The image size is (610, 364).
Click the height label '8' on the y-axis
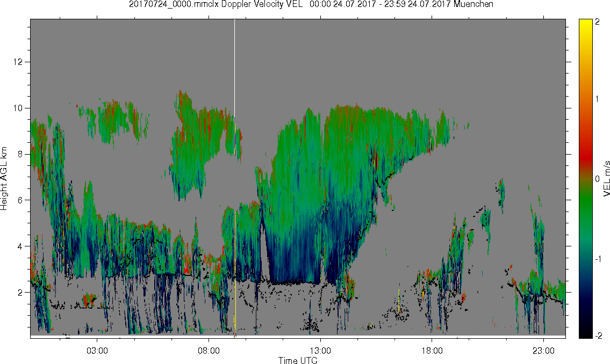point(20,154)
